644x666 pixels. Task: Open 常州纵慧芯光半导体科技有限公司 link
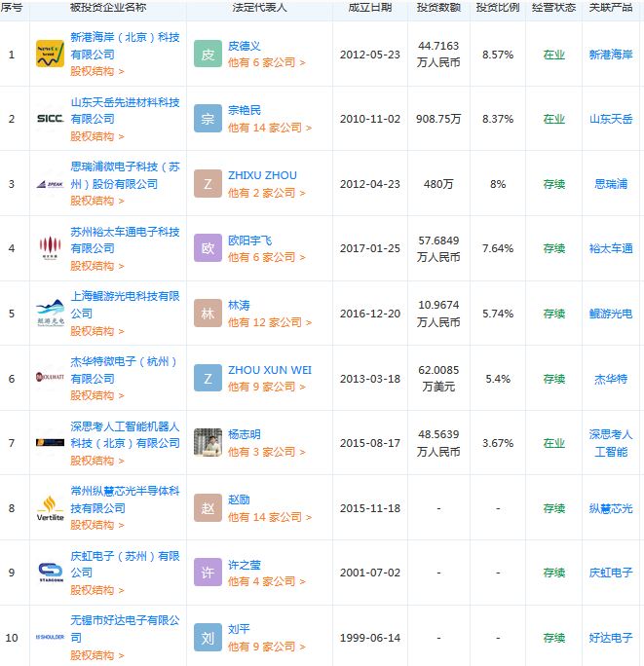click(125, 499)
